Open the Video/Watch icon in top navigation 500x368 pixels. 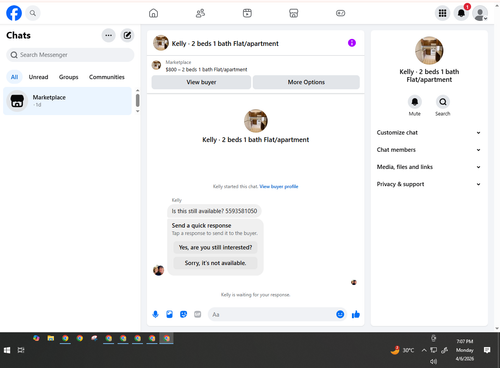247,13
